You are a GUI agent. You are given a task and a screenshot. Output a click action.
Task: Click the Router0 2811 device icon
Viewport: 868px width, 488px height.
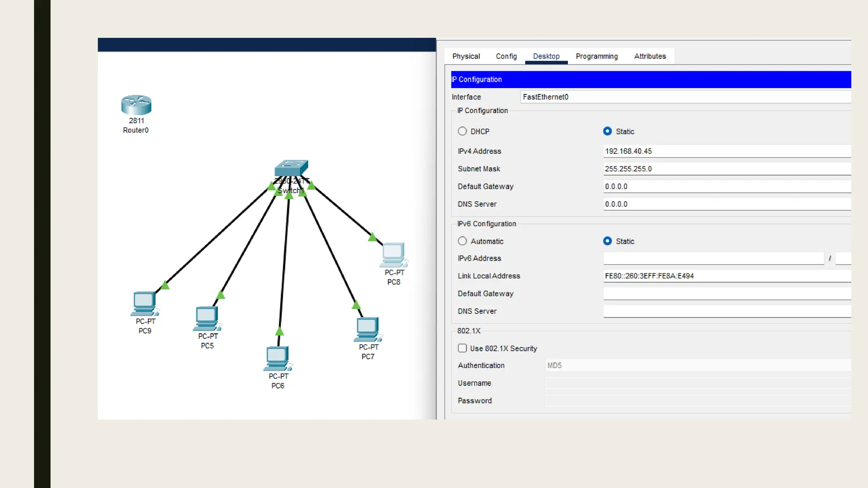(136, 105)
